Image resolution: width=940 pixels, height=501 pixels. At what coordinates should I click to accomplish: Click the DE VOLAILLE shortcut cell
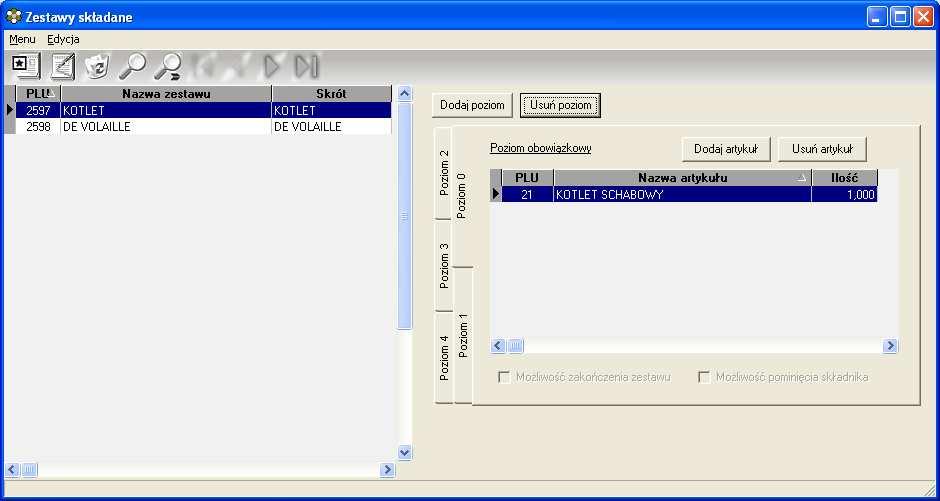click(x=332, y=126)
